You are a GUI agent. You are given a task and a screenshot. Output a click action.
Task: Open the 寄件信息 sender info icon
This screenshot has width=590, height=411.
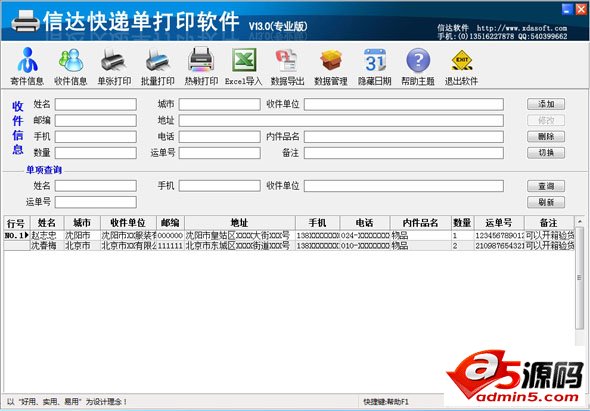(27, 67)
